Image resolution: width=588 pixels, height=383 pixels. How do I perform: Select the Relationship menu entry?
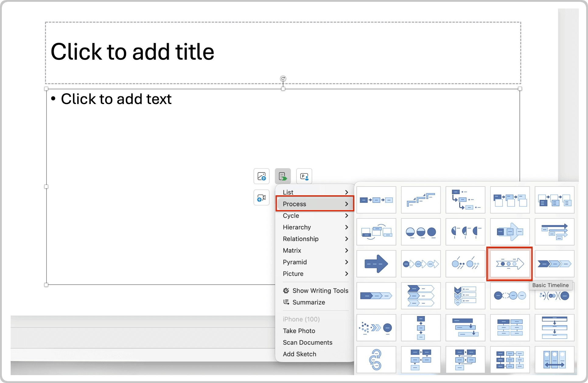300,239
